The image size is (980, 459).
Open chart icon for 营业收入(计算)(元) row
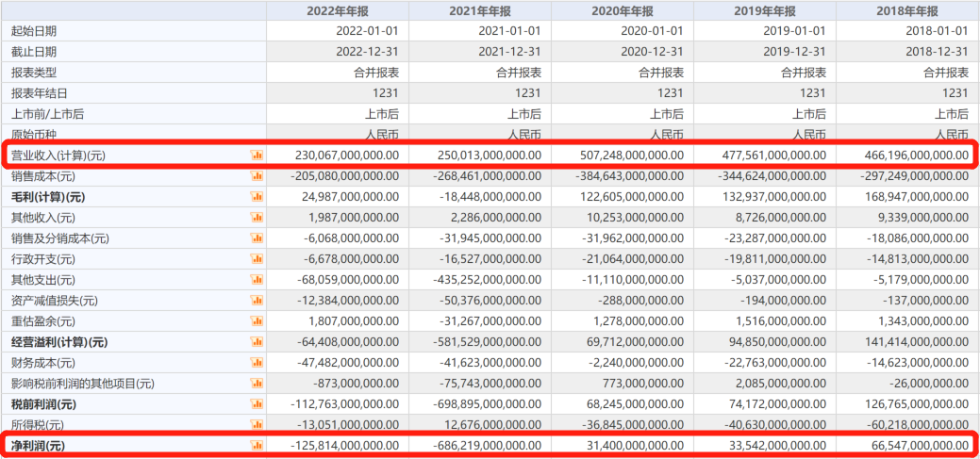pyautogui.click(x=257, y=155)
